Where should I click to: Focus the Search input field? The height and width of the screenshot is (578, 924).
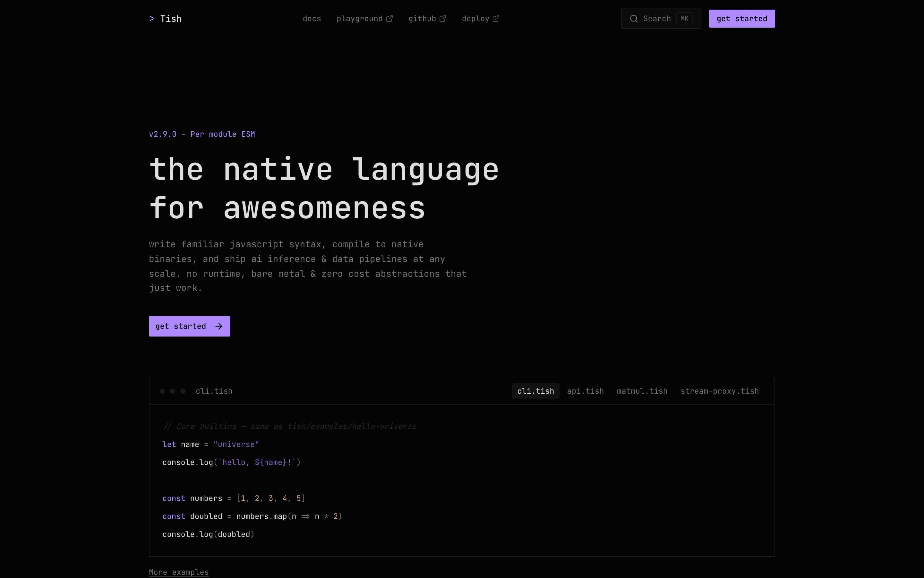tap(661, 18)
